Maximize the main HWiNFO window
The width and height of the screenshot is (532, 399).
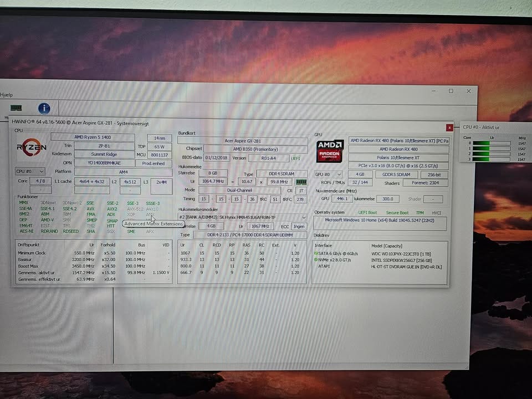451,91
